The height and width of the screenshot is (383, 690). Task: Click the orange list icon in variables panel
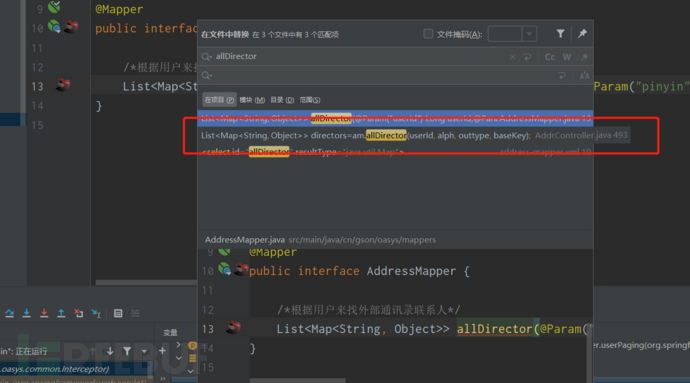(x=192, y=358)
